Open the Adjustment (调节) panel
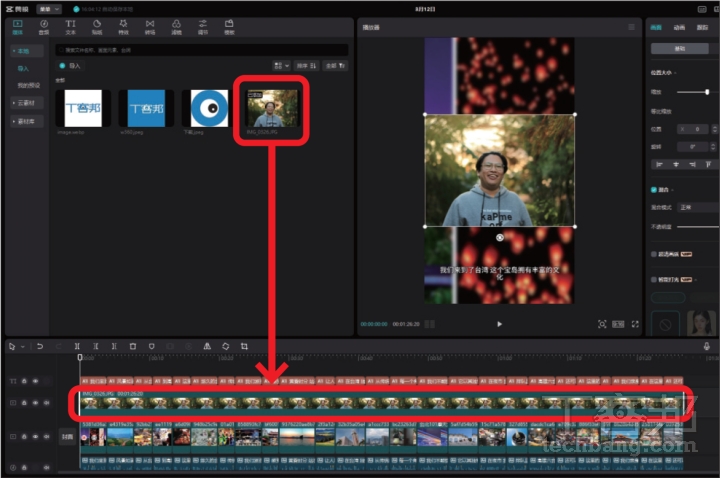720x478 pixels. pyautogui.click(x=203, y=27)
